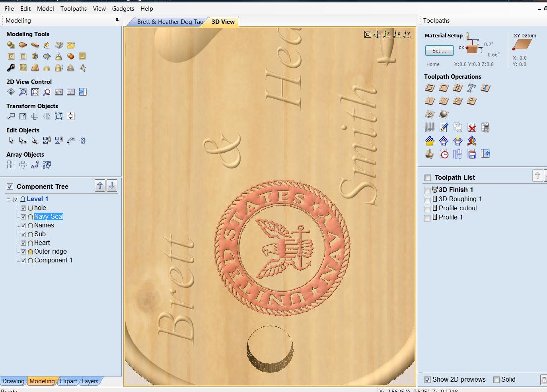Click the Material Setup Set button
This screenshot has width=547, height=392.
439,50
